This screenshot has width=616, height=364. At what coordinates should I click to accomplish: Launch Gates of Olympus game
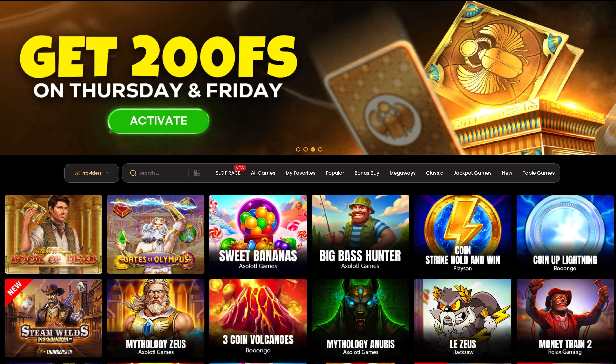point(156,234)
